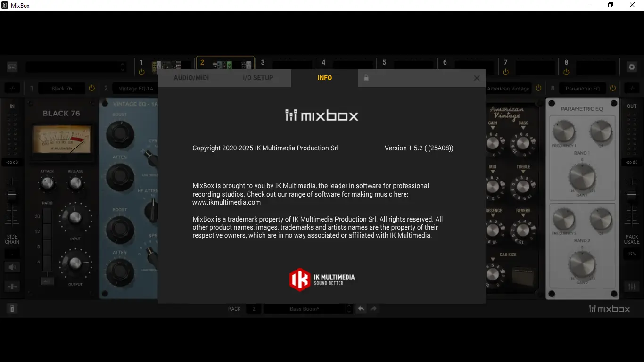Image resolution: width=644 pixels, height=362 pixels.
Task: Select ratio 8 on Black 76
Action: point(47,247)
